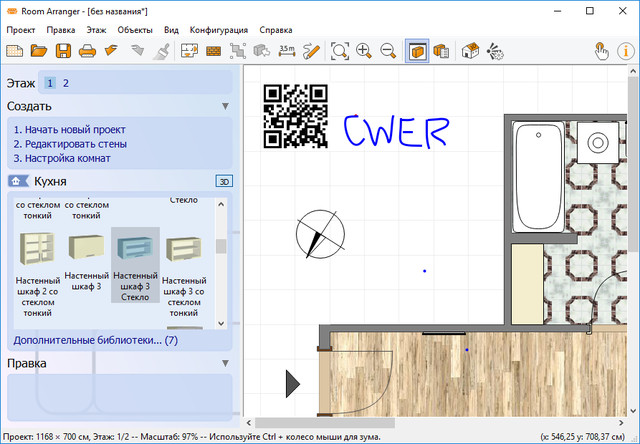The image size is (640, 444).
Task: Click the Zoom in magnifier icon
Action: click(364, 50)
